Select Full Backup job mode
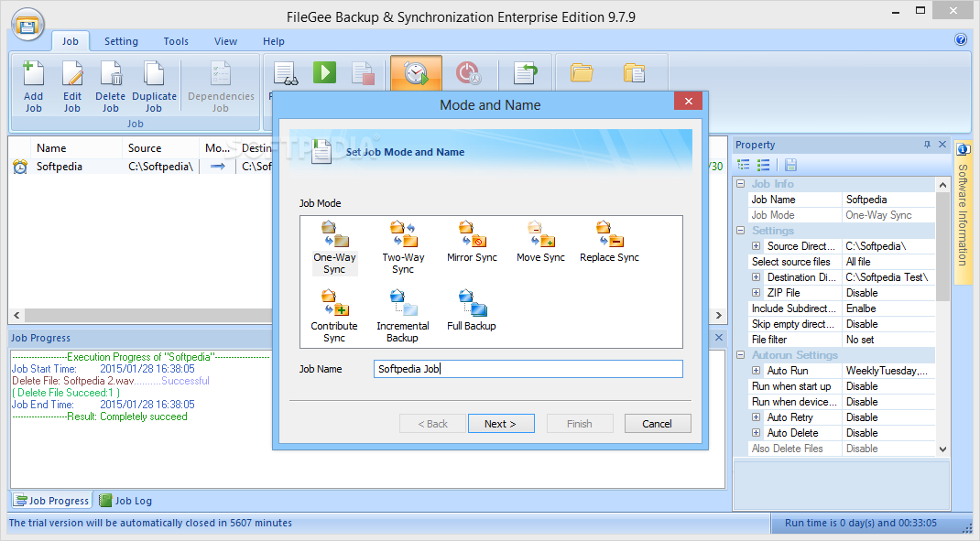 [472, 310]
